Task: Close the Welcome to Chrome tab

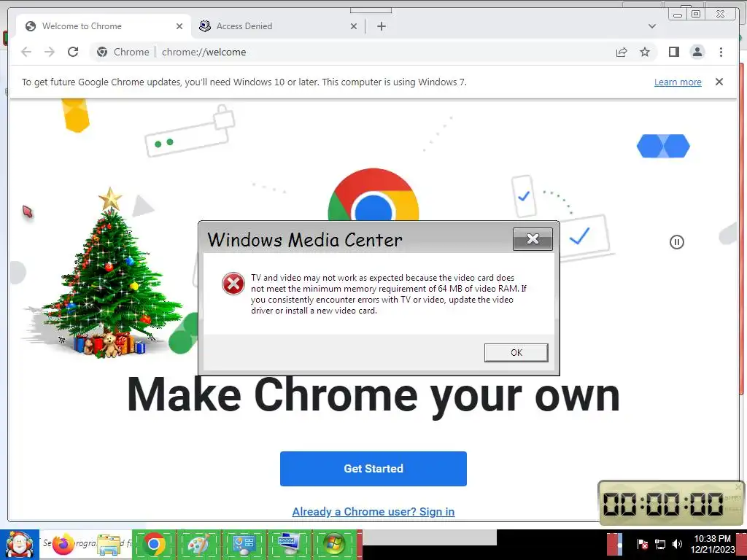Action: [x=179, y=26]
